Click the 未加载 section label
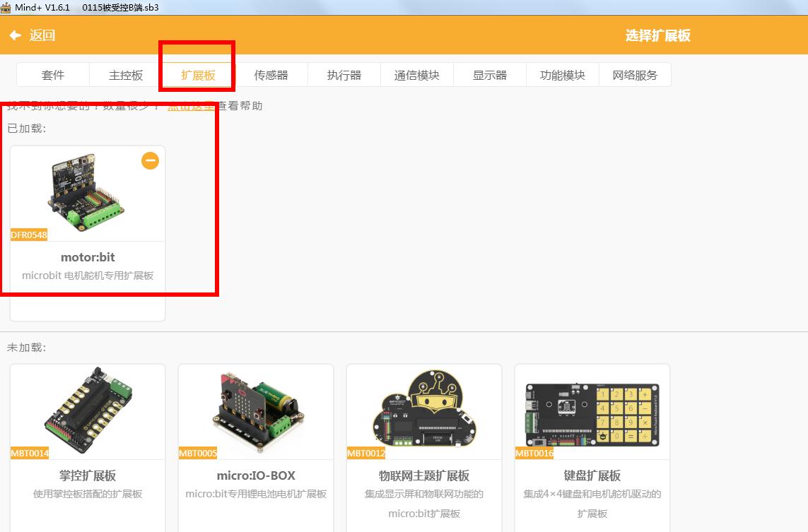The width and height of the screenshot is (808, 532). [x=27, y=348]
